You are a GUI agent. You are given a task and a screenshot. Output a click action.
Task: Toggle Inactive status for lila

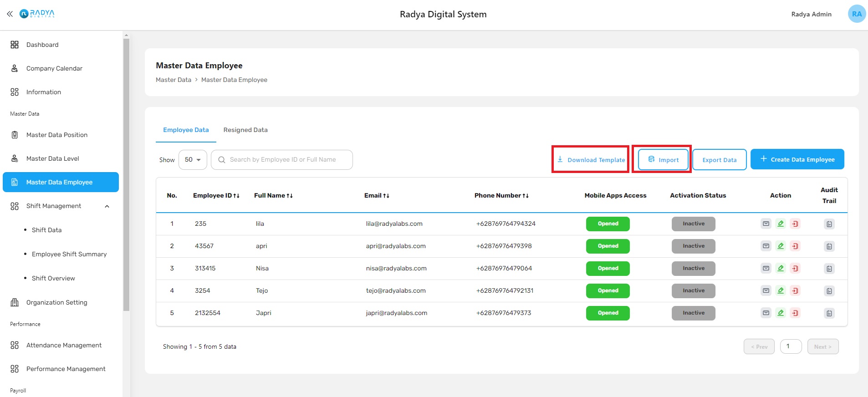694,224
